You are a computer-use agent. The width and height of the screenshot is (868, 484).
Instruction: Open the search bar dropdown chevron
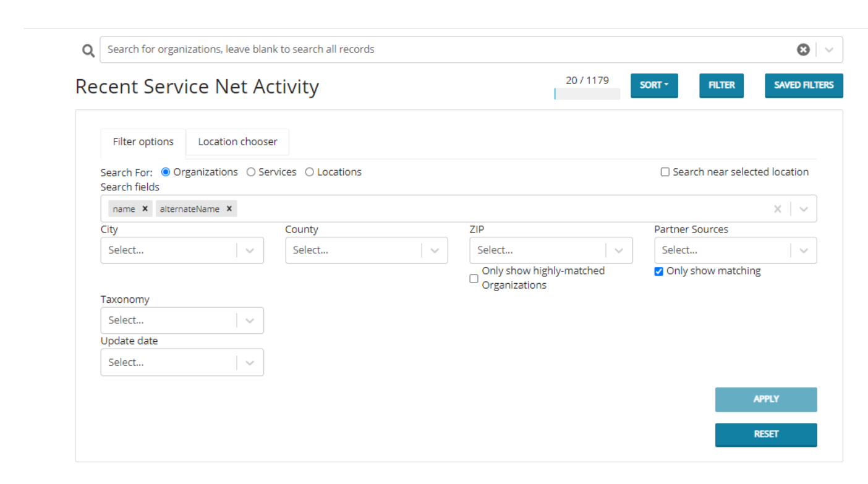click(x=828, y=49)
